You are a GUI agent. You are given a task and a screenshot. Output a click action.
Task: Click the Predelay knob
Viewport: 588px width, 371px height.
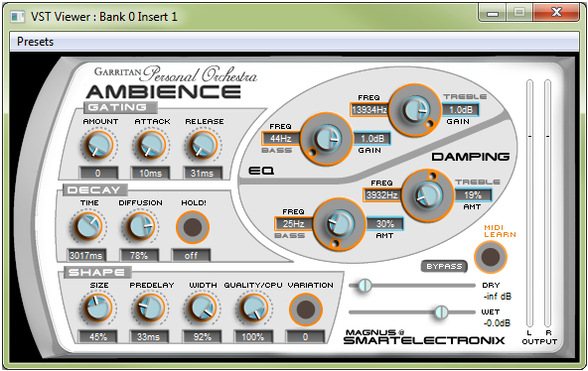pyautogui.click(x=150, y=309)
